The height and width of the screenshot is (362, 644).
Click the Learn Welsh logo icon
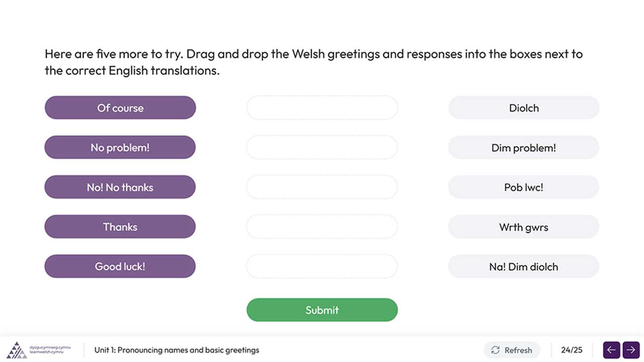tap(17, 350)
